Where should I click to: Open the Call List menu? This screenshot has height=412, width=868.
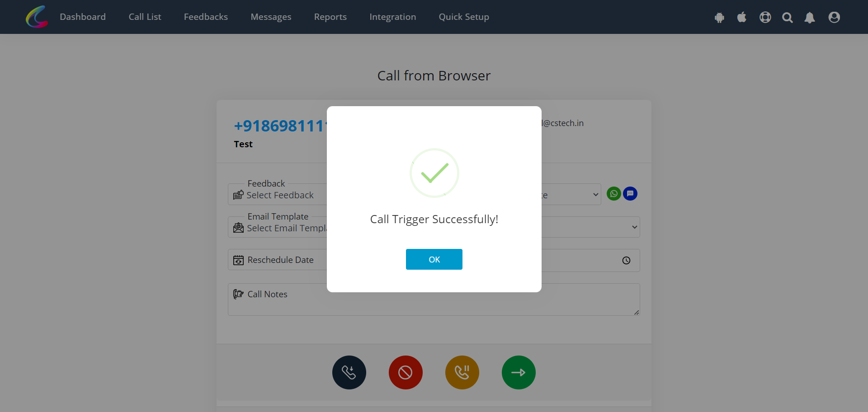[145, 17]
